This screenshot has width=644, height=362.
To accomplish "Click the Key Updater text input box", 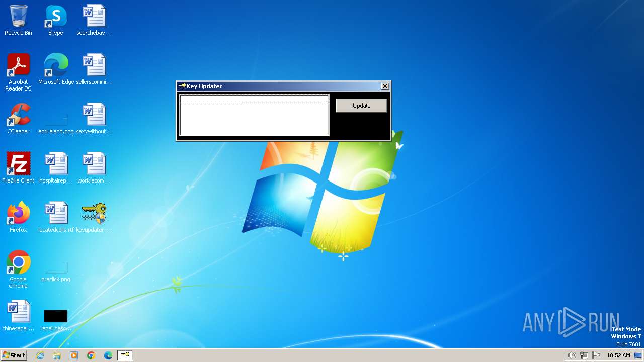I will [254, 115].
